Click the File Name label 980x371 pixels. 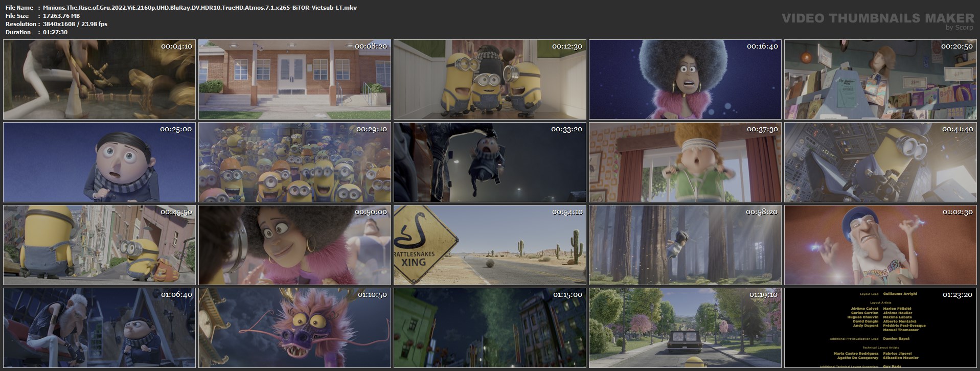19,8
